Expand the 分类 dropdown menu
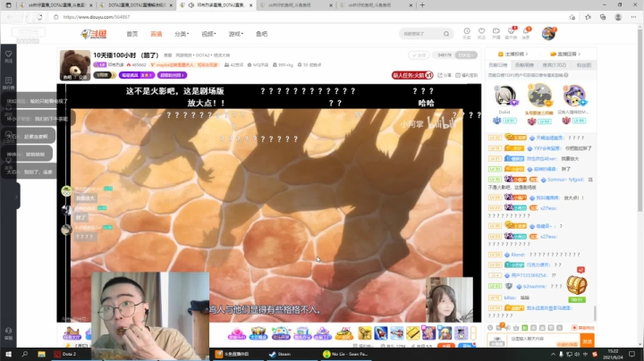Viewport: 644px width, 361px height. pyautogui.click(x=182, y=34)
